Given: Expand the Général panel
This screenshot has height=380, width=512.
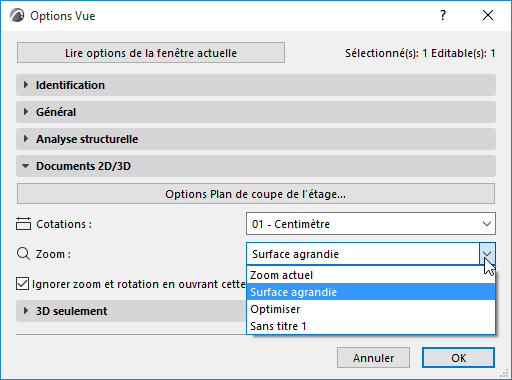Looking at the screenshot, I should click(256, 112).
